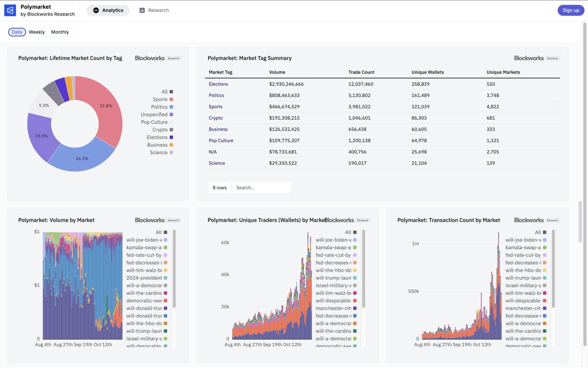Toggle the Politics legend entry in the pie chart

162,107
